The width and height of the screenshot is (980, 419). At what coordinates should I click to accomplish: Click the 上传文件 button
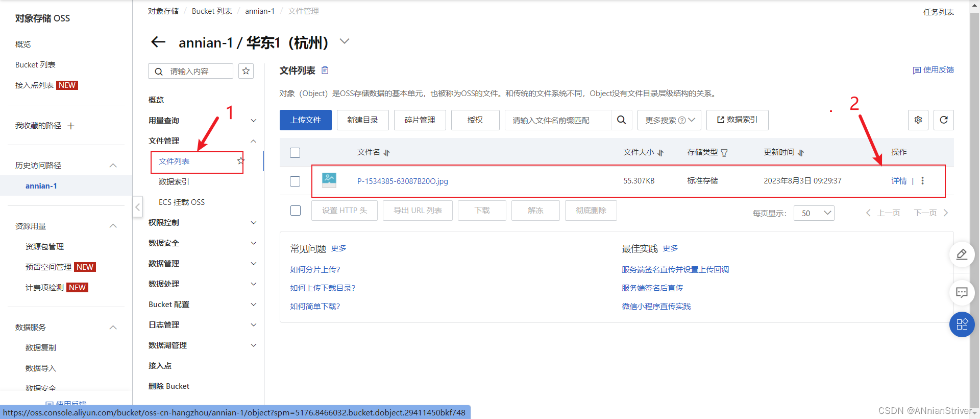(x=306, y=120)
